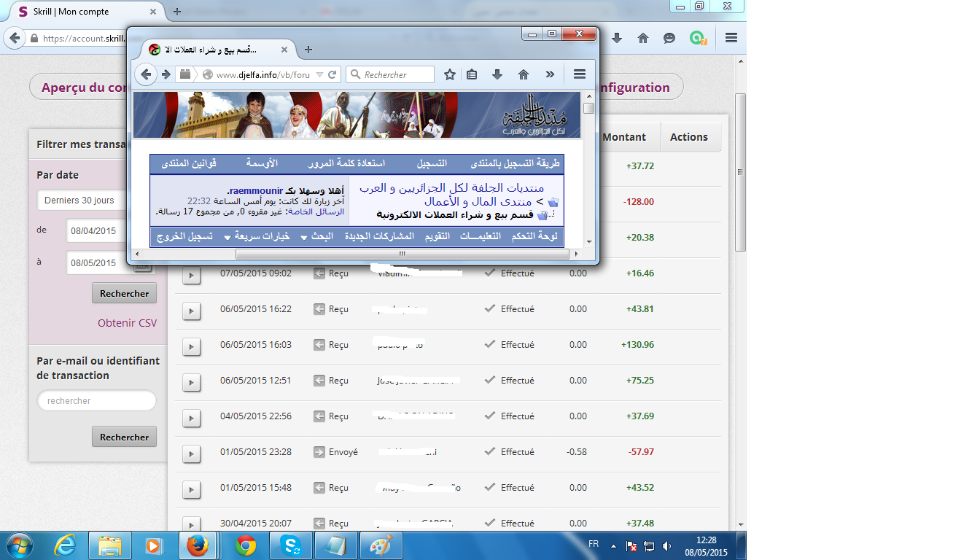The width and height of the screenshot is (980, 560).
Task: Click Skrill page vertical scrollbar thumb
Action: click(x=740, y=173)
